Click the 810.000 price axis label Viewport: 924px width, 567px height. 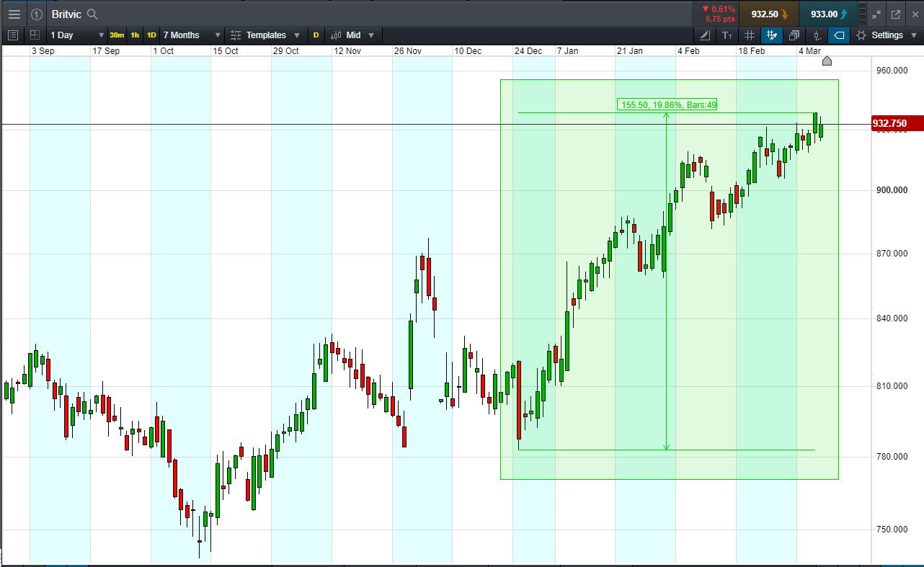(x=891, y=386)
